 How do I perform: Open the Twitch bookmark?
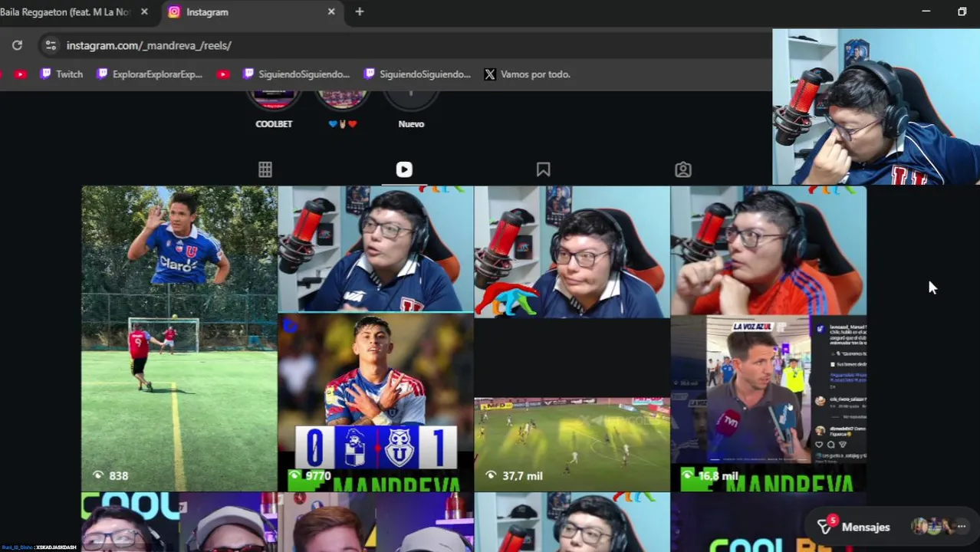61,74
